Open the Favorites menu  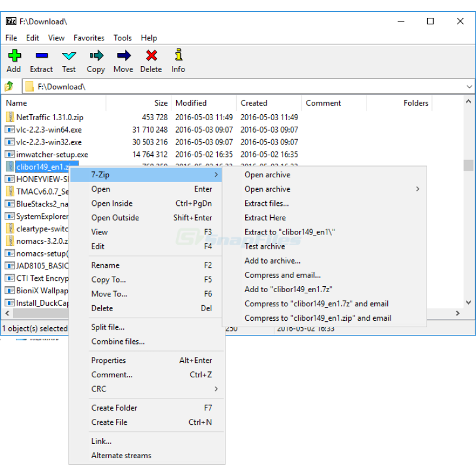point(89,38)
